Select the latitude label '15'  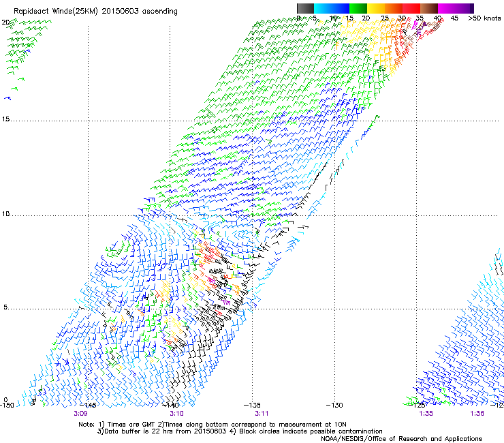click(5, 119)
